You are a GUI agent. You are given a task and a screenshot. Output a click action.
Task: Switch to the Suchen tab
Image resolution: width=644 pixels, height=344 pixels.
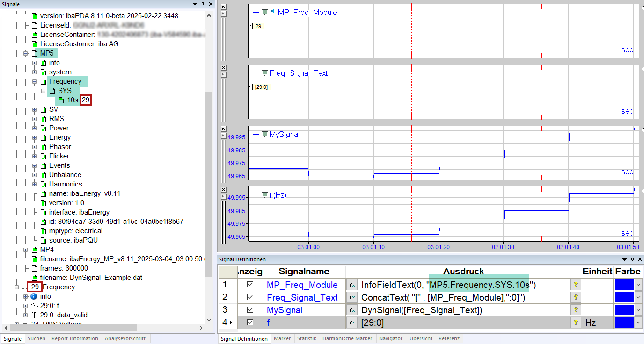point(37,338)
